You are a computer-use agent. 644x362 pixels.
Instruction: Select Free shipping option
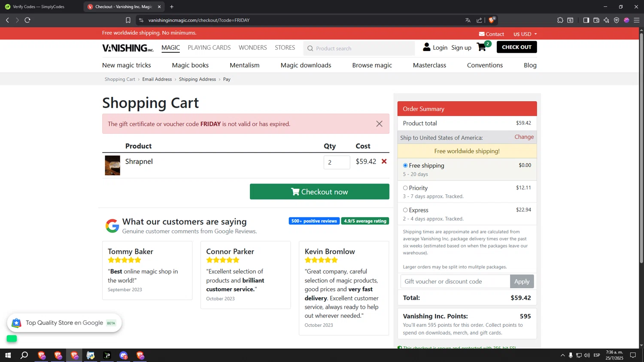(x=405, y=166)
